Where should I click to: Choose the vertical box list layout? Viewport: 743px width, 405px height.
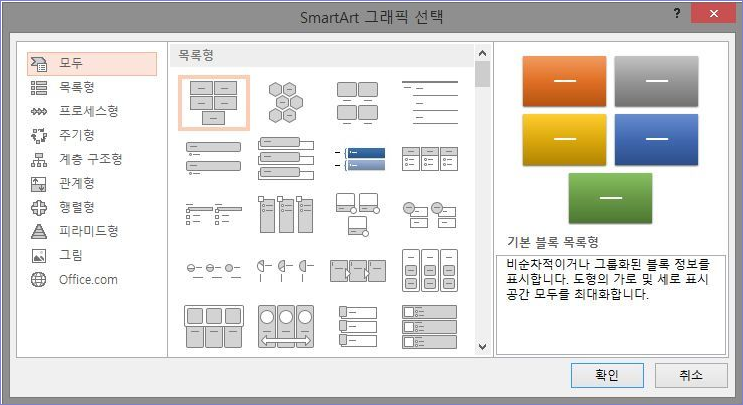[286, 159]
